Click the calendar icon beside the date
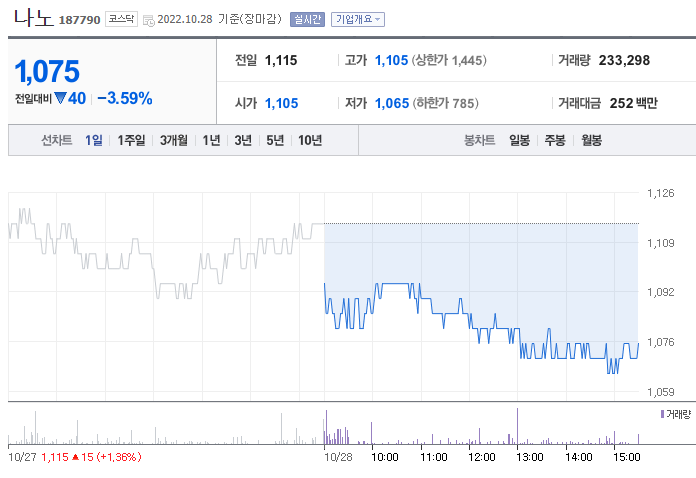 (149, 20)
